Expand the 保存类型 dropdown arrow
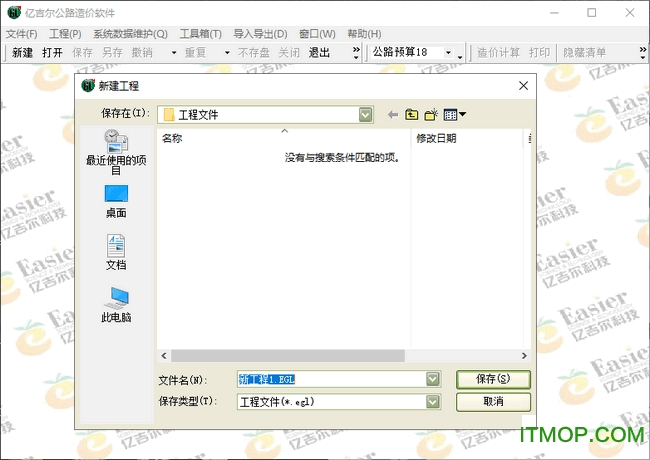 tap(432, 401)
